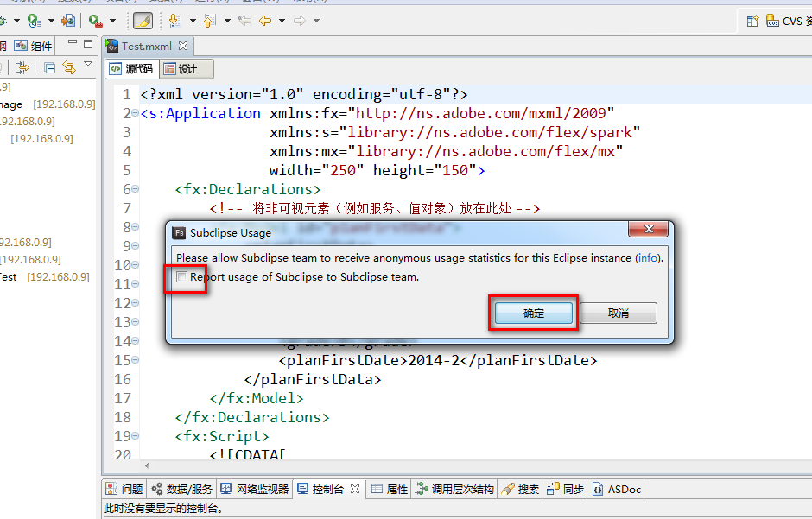Click the Export Release Build icon
Image resolution: width=812 pixels, height=519 pixels.
pyautogui.click(x=68, y=21)
